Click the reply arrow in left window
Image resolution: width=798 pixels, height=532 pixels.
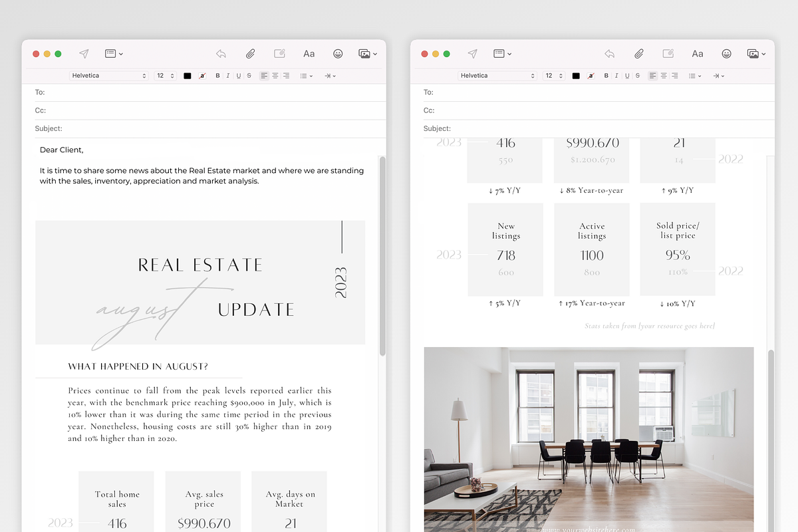tap(221, 54)
